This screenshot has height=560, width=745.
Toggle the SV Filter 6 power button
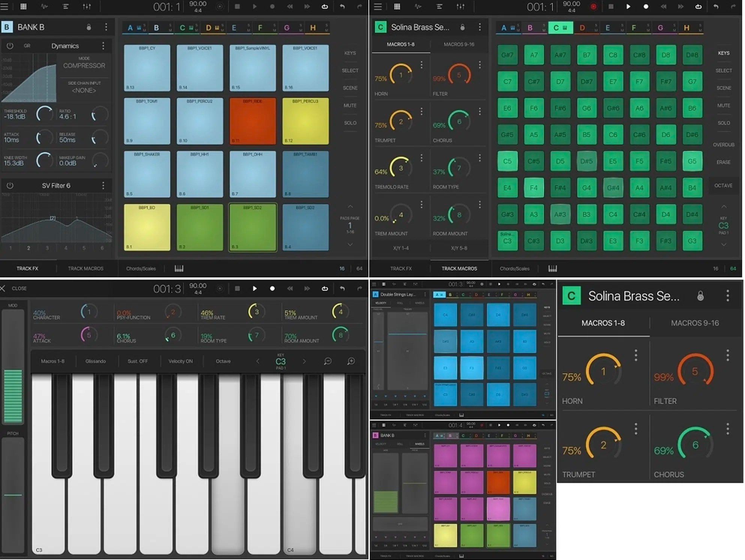10,185
